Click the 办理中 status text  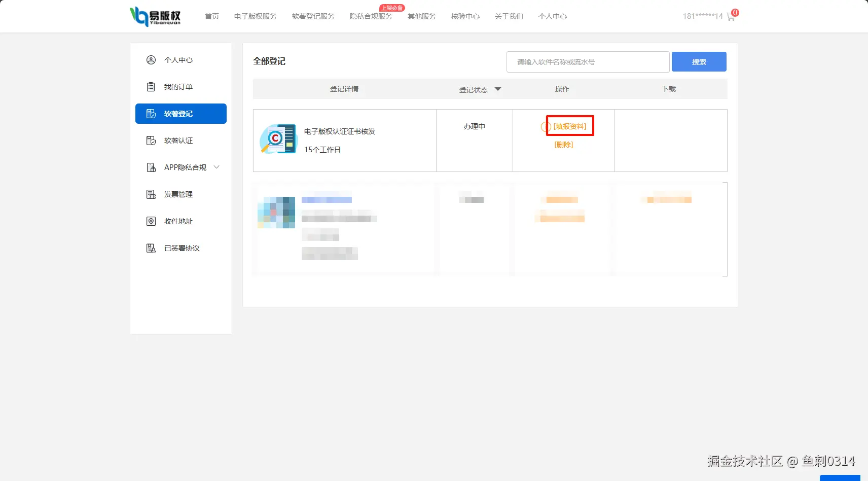(475, 126)
